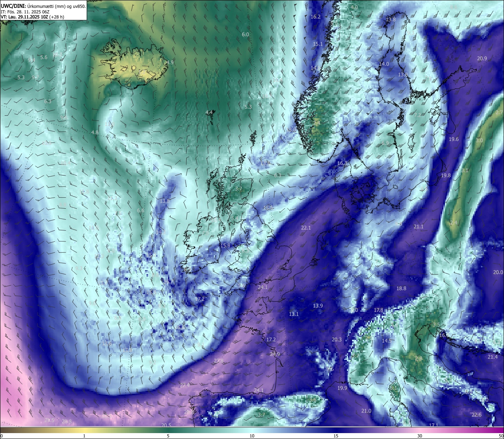Select the 21.1 value label
The width and height of the screenshot is (504, 439).
pyautogui.click(x=419, y=226)
